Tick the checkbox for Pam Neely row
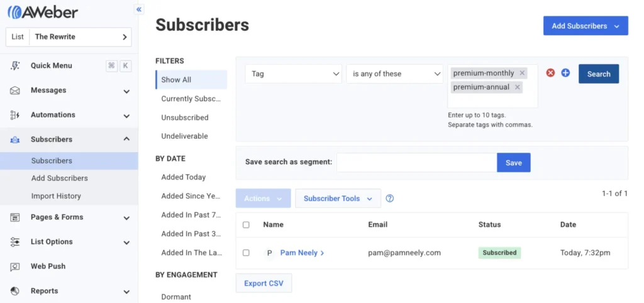The image size is (644, 303). click(x=246, y=253)
